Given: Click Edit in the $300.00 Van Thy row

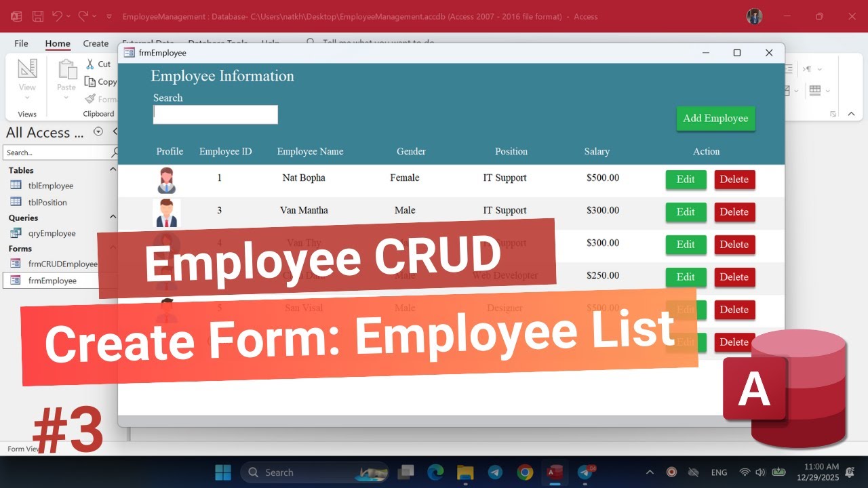Looking at the screenshot, I should coord(686,245).
